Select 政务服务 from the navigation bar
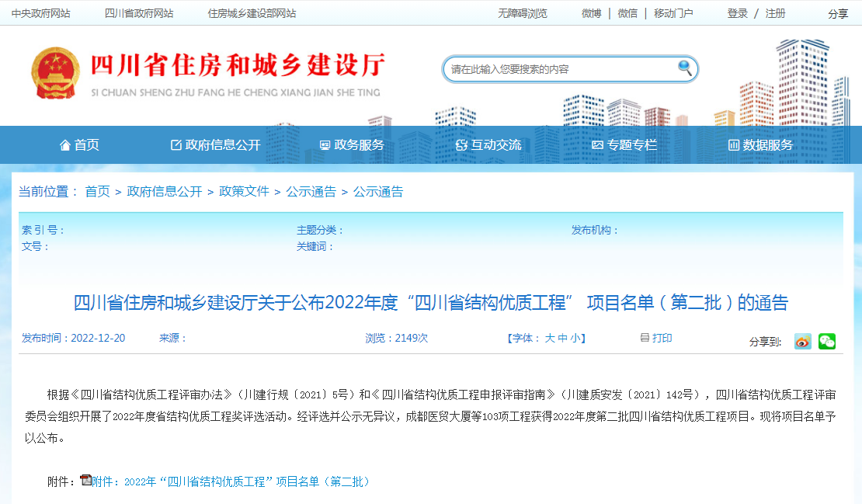The width and height of the screenshot is (862, 504). tap(358, 144)
